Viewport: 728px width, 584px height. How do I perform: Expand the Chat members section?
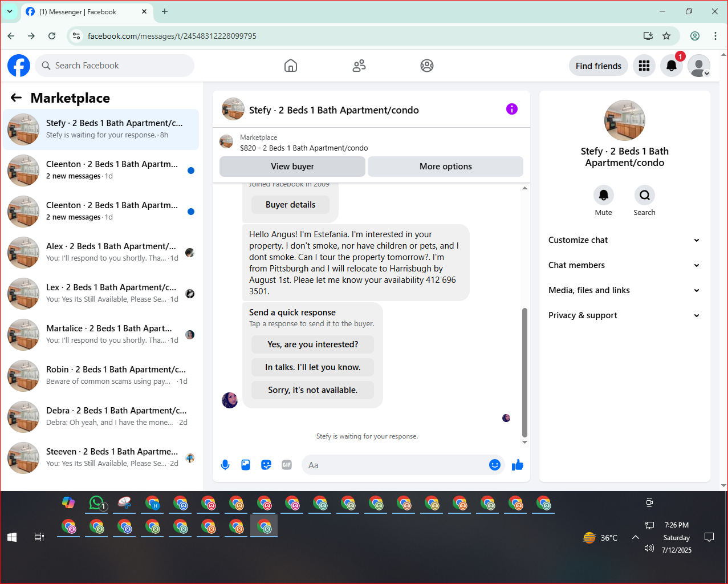(624, 265)
